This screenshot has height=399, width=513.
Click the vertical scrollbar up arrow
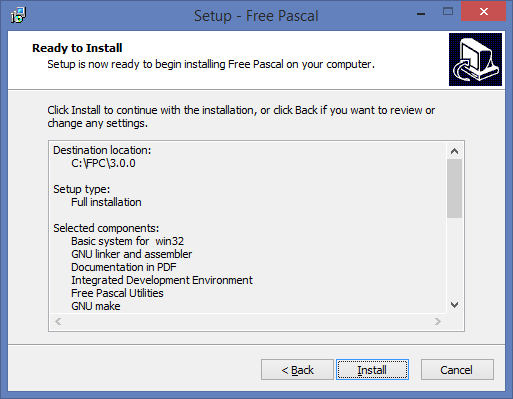click(x=454, y=151)
